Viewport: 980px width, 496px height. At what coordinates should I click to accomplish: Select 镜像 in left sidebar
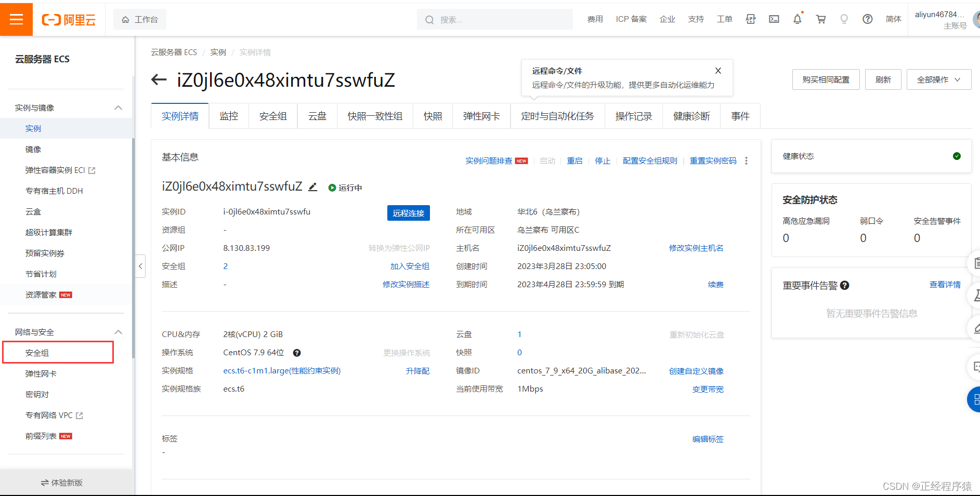[33, 149]
